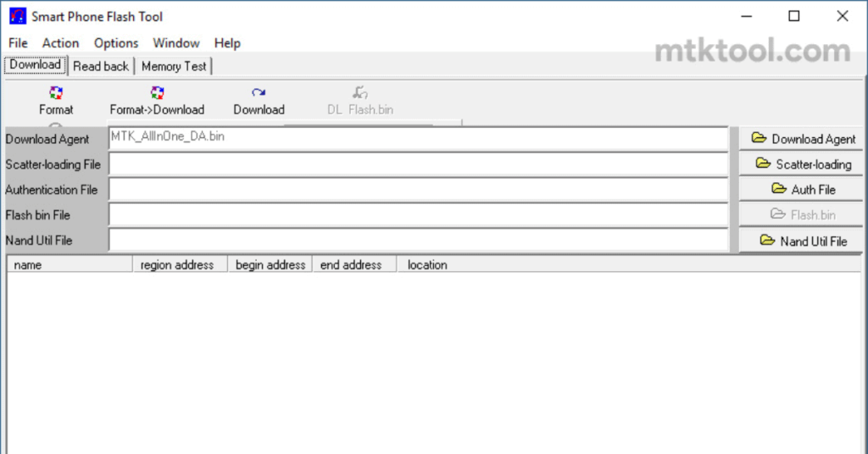Click the Scatter-loading File path field
This screenshot has width=868, height=454.
click(x=419, y=164)
